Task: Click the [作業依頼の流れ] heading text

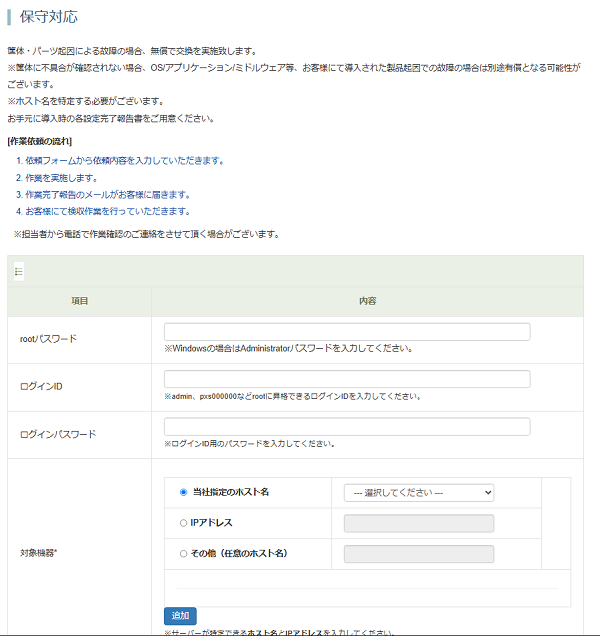Action: 39,141
